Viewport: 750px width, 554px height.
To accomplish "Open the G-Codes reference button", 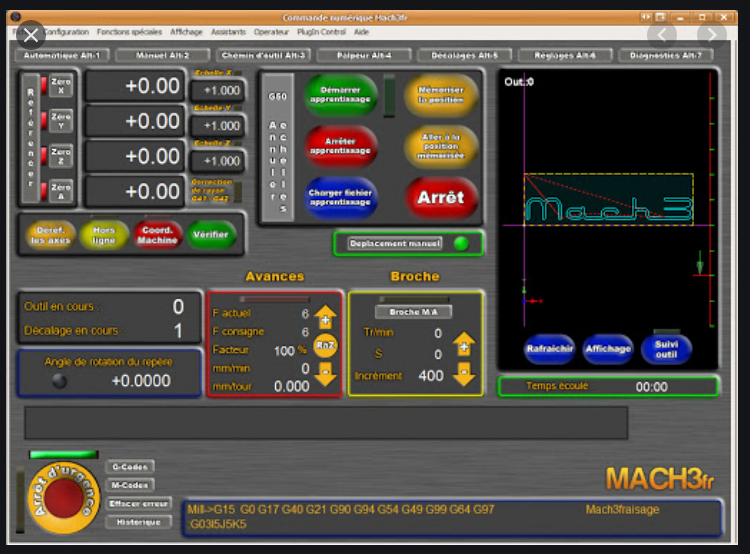I will point(131,467).
